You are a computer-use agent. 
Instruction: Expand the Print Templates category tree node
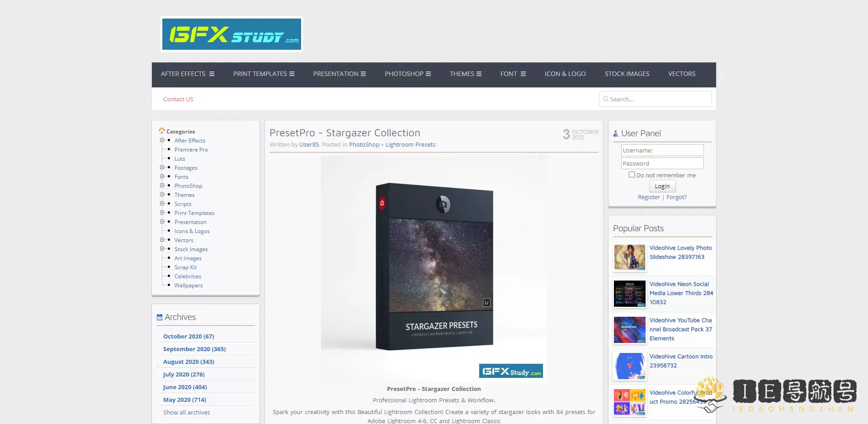tap(162, 213)
